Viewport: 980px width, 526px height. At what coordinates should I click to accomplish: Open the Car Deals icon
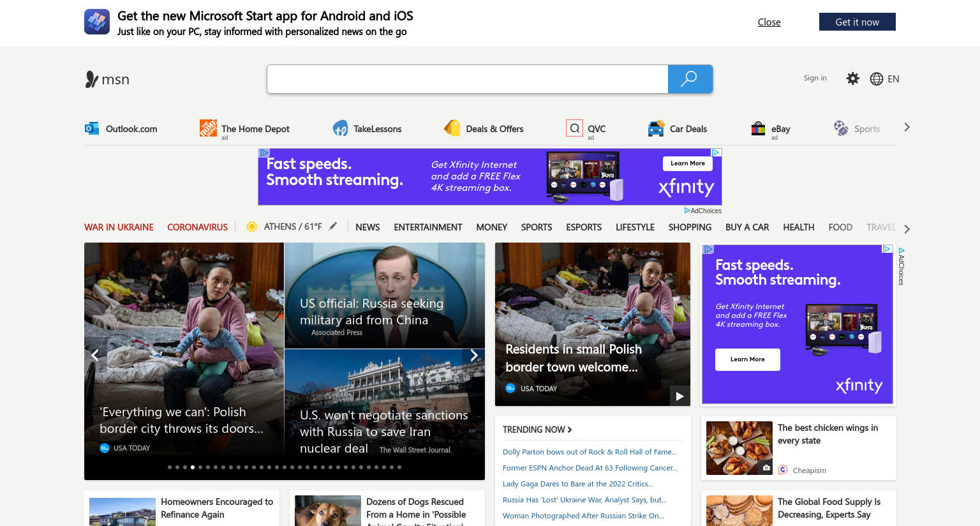point(656,128)
